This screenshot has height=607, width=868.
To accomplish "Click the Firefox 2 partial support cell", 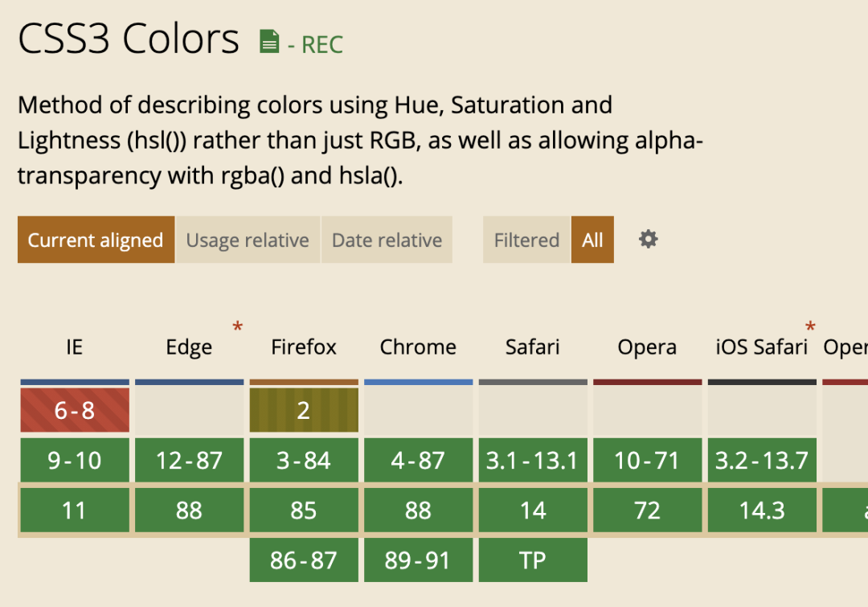I will 304,410.
